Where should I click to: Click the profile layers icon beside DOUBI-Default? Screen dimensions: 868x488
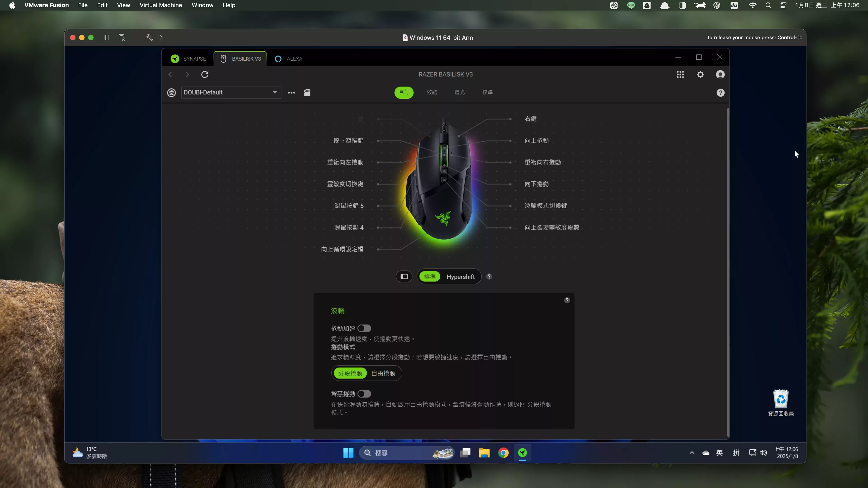(x=172, y=93)
